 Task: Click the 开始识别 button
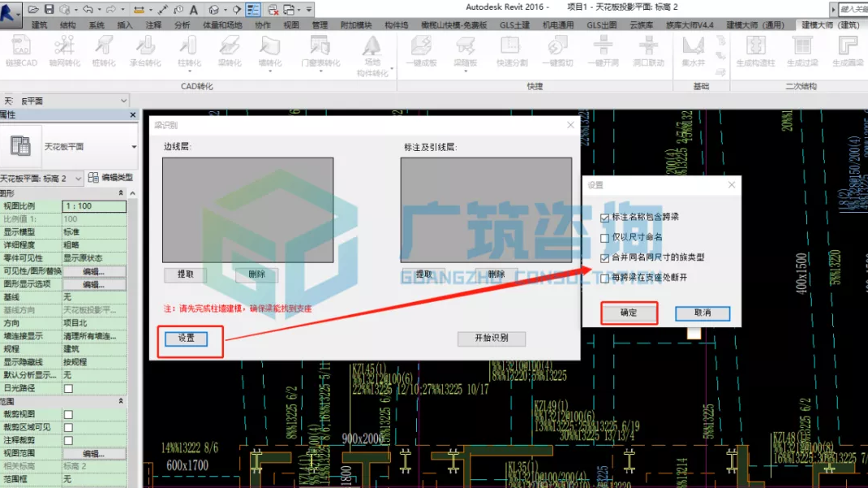tap(492, 339)
